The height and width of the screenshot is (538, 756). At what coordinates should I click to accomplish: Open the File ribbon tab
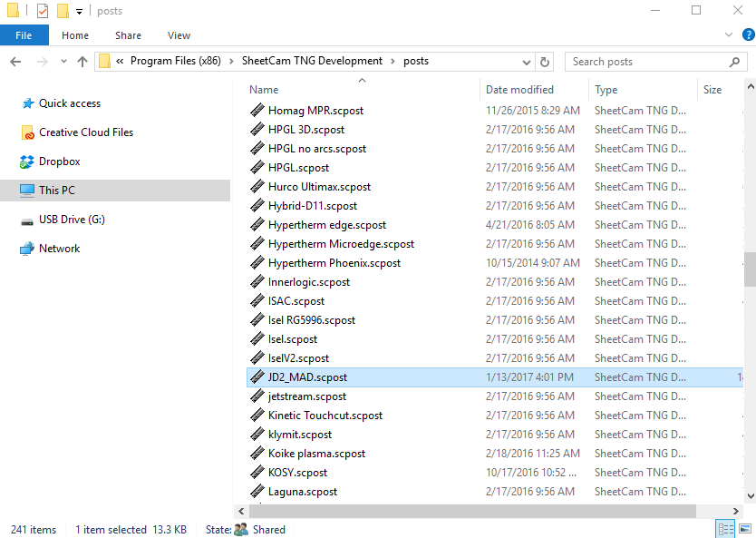pos(24,35)
